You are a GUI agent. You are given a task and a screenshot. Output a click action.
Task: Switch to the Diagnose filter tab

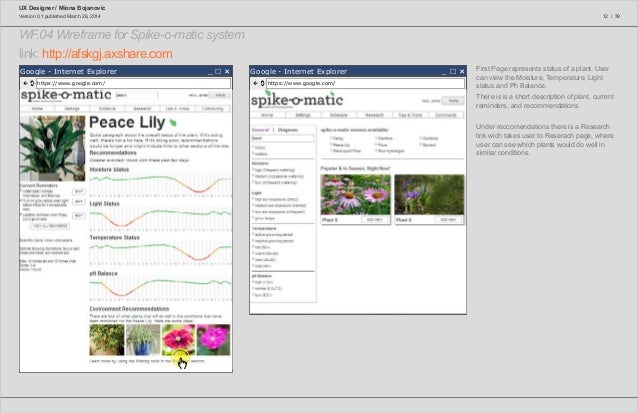[288, 130]
